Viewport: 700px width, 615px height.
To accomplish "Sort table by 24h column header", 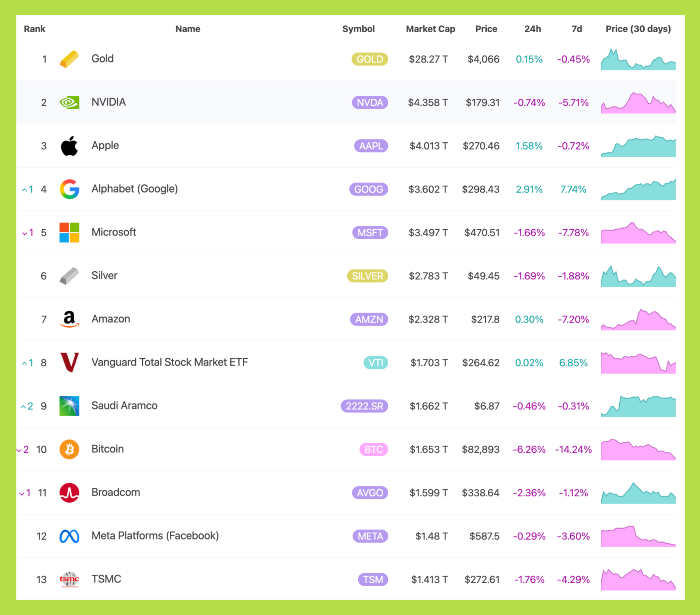I will point(532,29).
